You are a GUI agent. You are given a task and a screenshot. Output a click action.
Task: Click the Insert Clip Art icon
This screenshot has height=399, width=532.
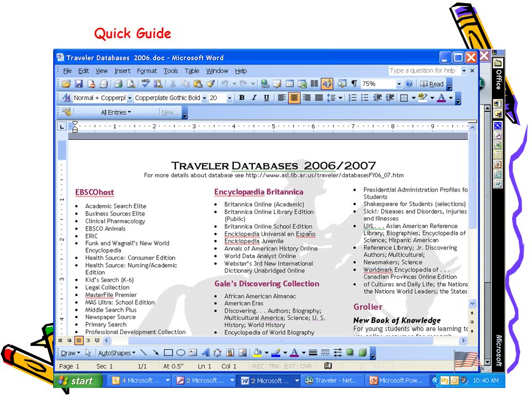[x=230, y=353]
